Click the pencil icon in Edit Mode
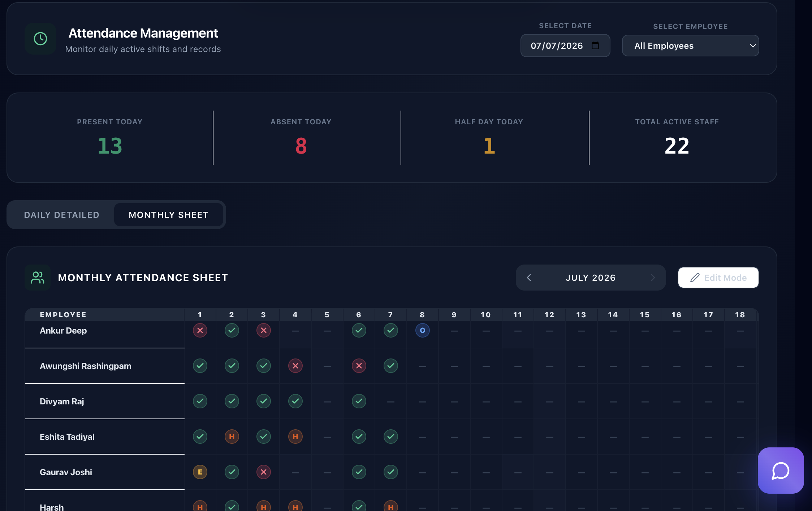Image resolution: width=812 pixels, height=511 pixels. [695, 278]
